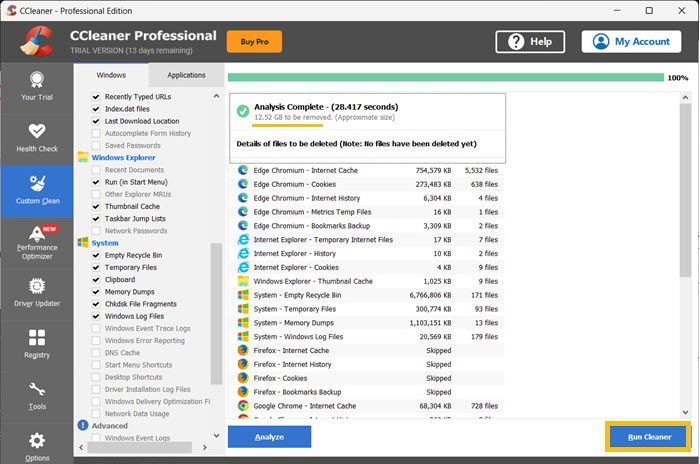700x464 pixels.
Task: Click the horizontal scroll right arrow
Action: [x=204, y=447]
